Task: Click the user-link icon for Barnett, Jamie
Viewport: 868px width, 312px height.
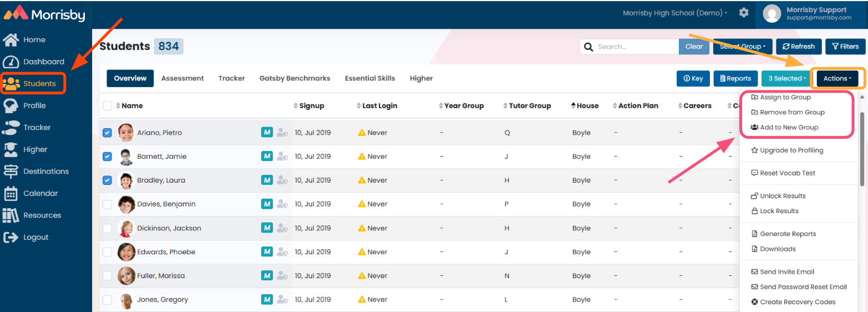Action: (x=282, y=157)
